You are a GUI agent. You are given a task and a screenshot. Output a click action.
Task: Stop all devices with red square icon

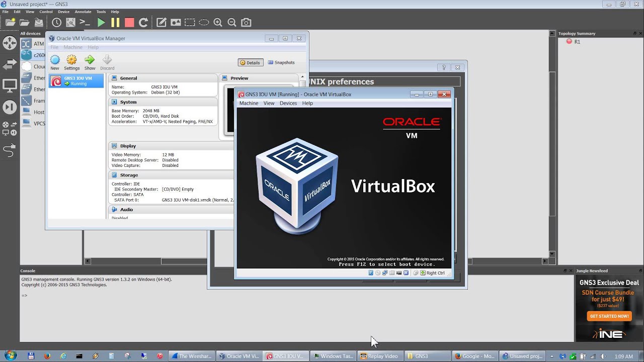tap(129, 23)
